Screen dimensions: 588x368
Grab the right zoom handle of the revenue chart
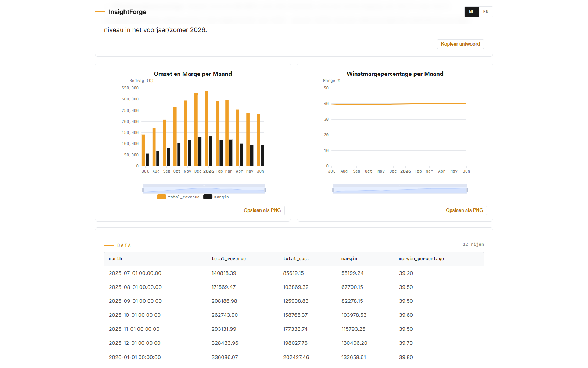pos(265,190)
